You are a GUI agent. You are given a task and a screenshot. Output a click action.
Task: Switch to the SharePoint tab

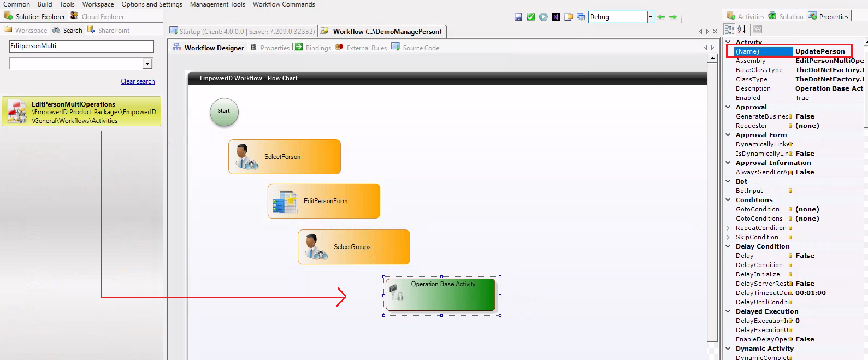(109, 30)
